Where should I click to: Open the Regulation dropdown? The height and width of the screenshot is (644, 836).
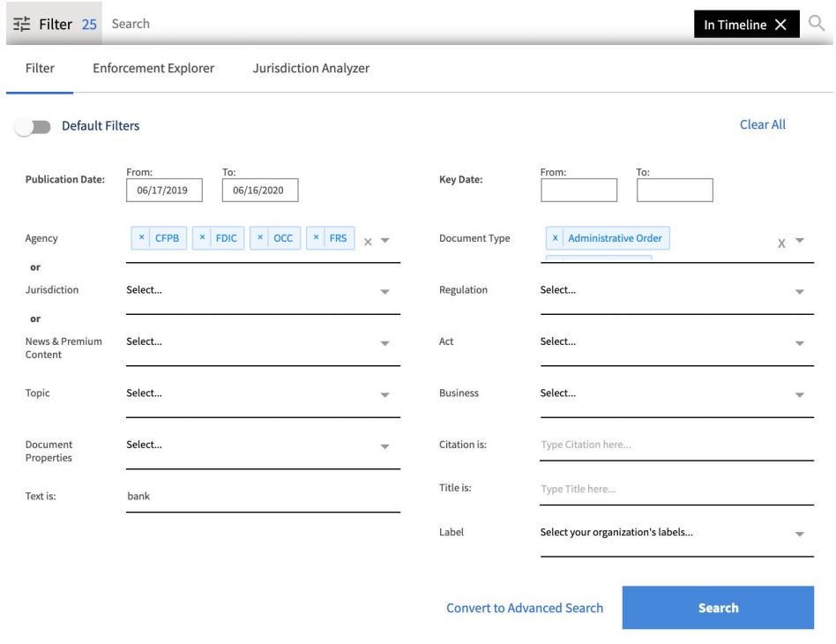(x=677, y=290)
